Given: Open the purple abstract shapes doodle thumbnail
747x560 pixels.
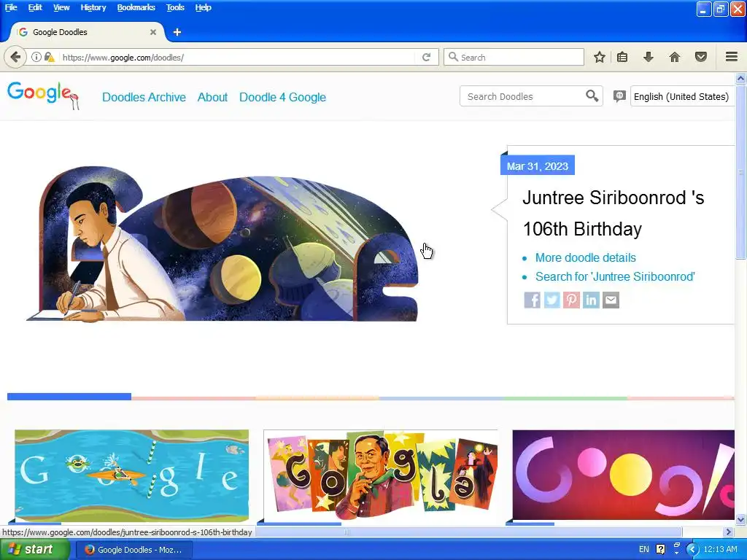Looking at the screenshot, I should click(623, 475).
